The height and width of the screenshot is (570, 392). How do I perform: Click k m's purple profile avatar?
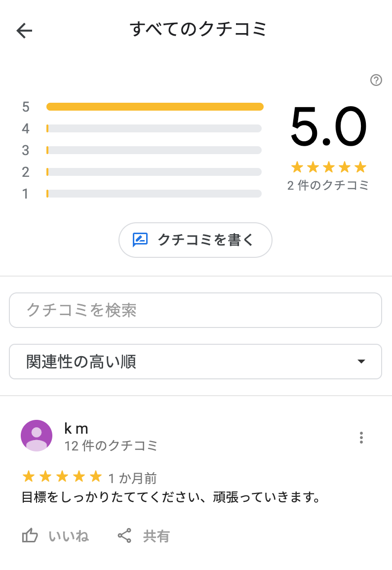pos(37,436)
